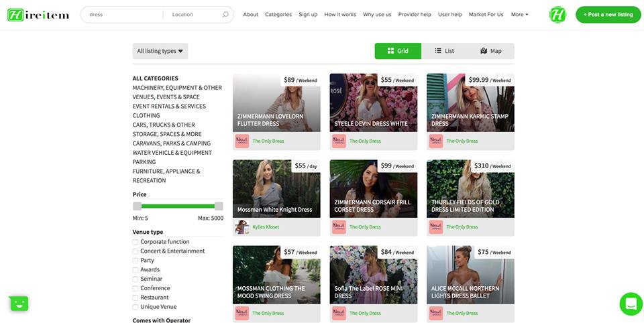Open the All listing types dropdown
Viewport: 644px width, 323px height.
click(160, 51)
